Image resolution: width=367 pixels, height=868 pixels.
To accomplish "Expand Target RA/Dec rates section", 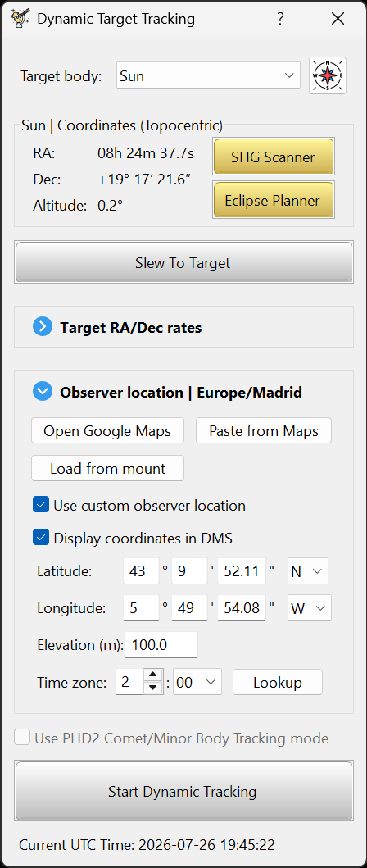I will pos(42,327).
